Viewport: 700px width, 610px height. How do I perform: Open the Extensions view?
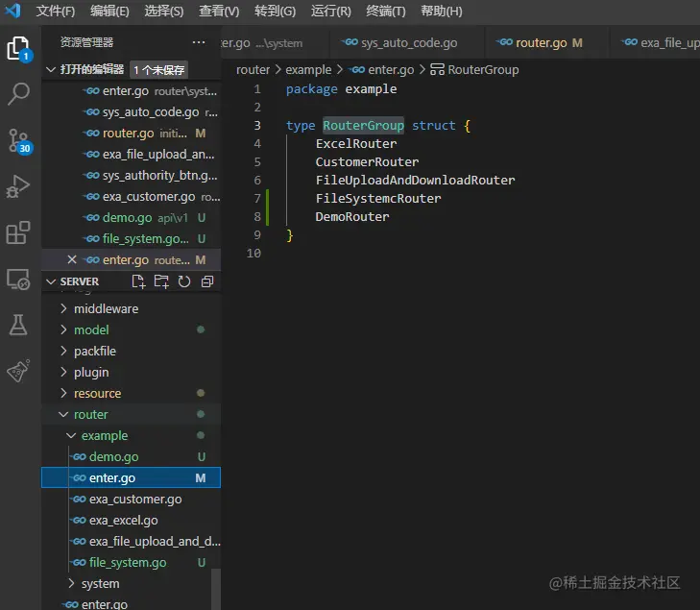pyautogui.click(x=18, y=232)
